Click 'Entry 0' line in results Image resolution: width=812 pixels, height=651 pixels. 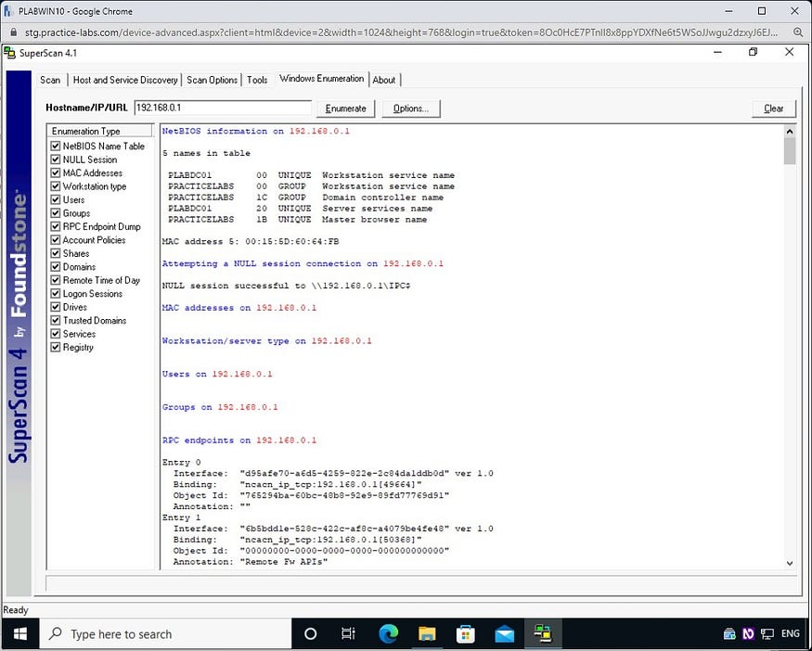pos(181,462)
